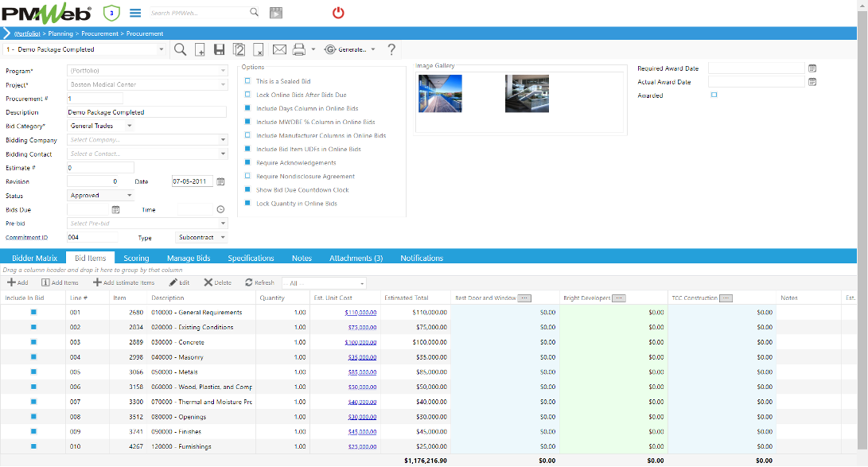Switch to Manage Bids tab
The width and height of the screenshot is (868, 467).
pyautogui.click(x=189, y=258)
